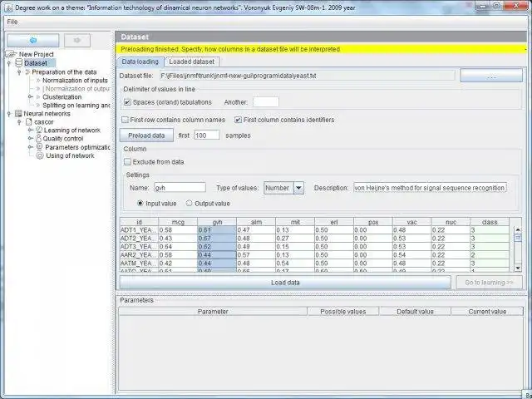This screenshot has width=532, height=399.
Task: Click the Using of network target icon
Action: [x=40, y=155]
